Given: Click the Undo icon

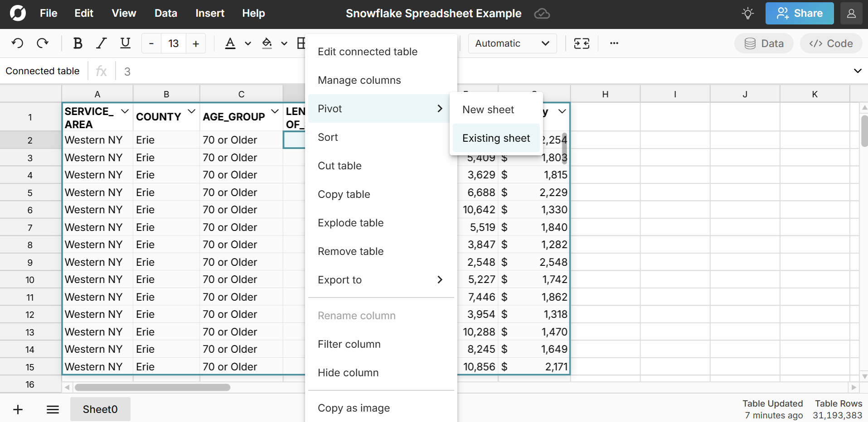Looking at the screenshot, I should point(17,43).
